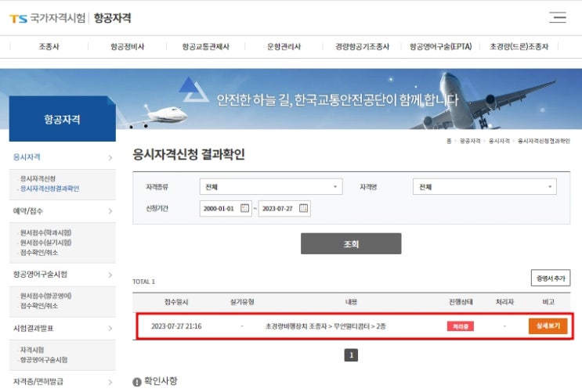Open the 조종사 menu
Viewport: 582px width, 392px height.
(49, 47)
